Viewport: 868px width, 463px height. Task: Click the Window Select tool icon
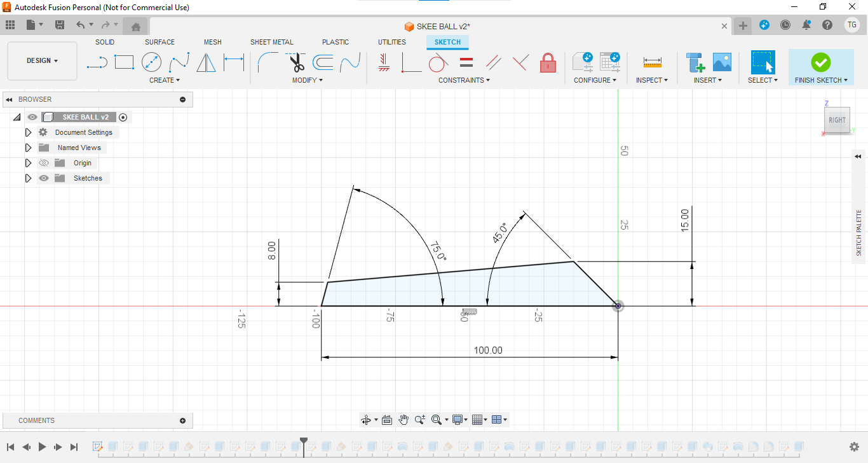tap(763, 62)
